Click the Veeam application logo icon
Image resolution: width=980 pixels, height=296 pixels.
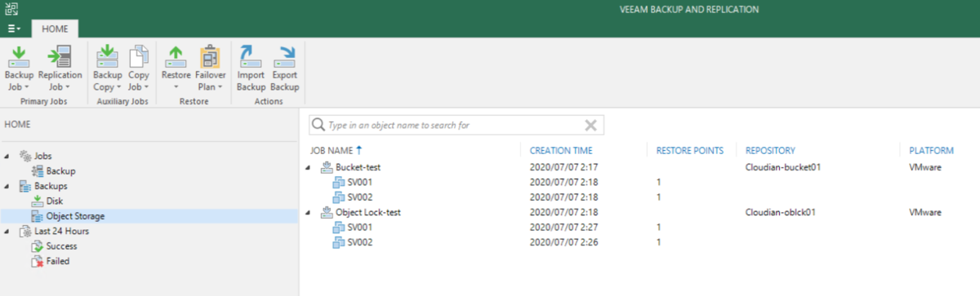click(11, 9)
